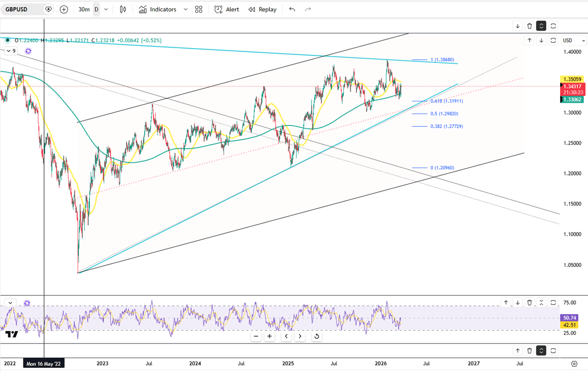
Task: Switch to the D daily timeframe
Action: [x=96, y=9]
